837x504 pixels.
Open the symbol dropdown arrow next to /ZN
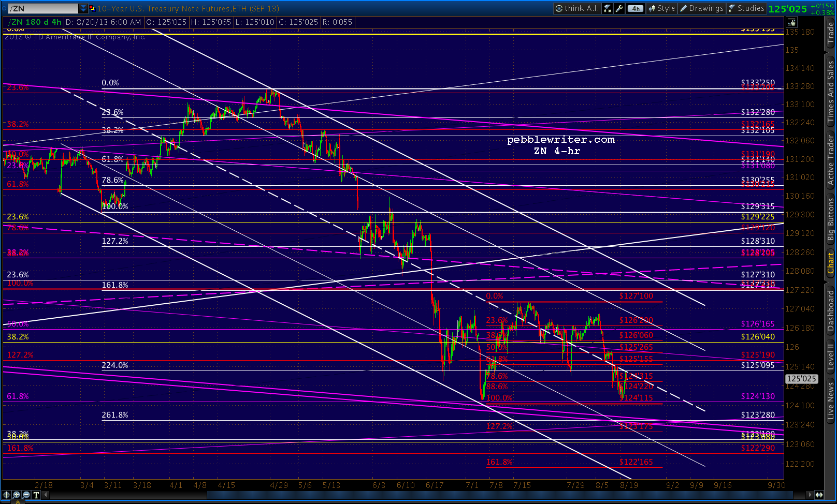[x=83, y=8]
